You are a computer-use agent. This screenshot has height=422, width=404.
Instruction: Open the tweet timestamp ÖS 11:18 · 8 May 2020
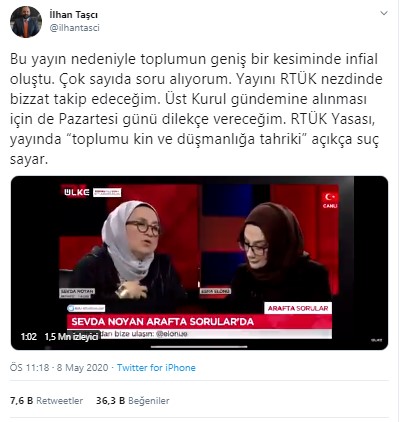(x=59, y=368)
